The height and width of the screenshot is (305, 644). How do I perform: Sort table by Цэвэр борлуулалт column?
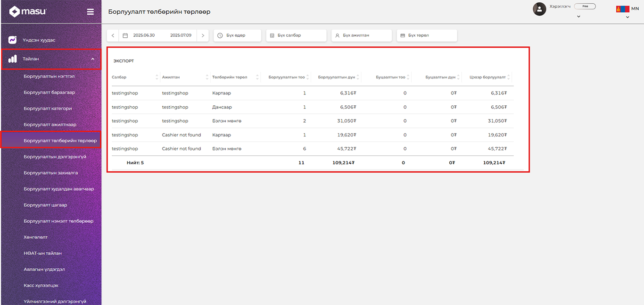509,77
